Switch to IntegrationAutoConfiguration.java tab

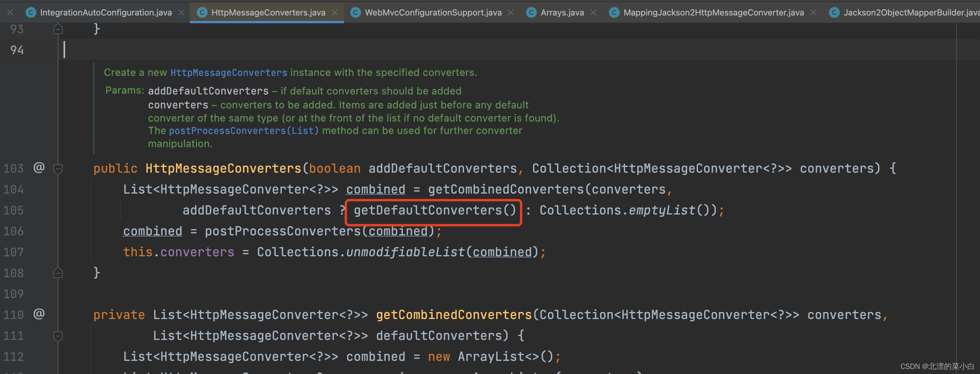[x=106, y=12]
